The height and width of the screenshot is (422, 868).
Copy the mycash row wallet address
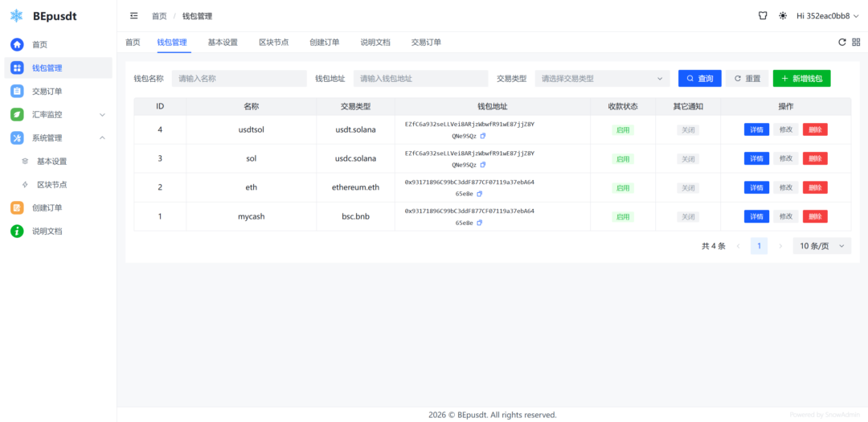(479, 222)
